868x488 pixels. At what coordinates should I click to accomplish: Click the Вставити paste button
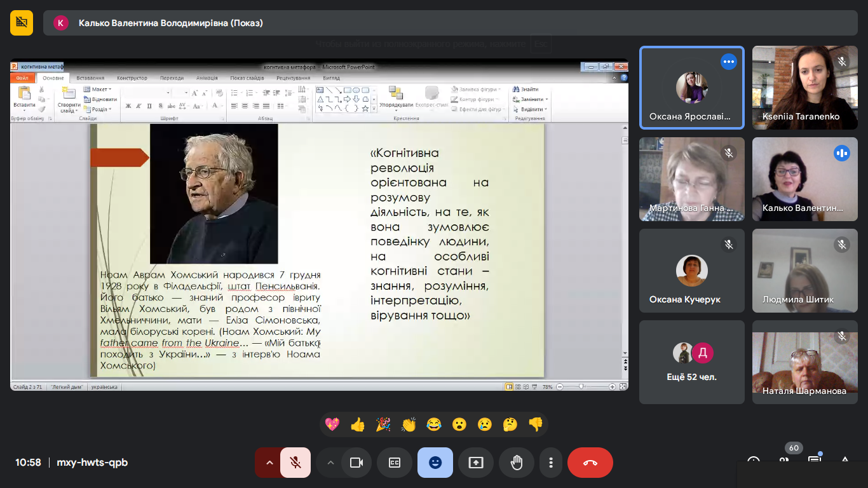[24, 98]
